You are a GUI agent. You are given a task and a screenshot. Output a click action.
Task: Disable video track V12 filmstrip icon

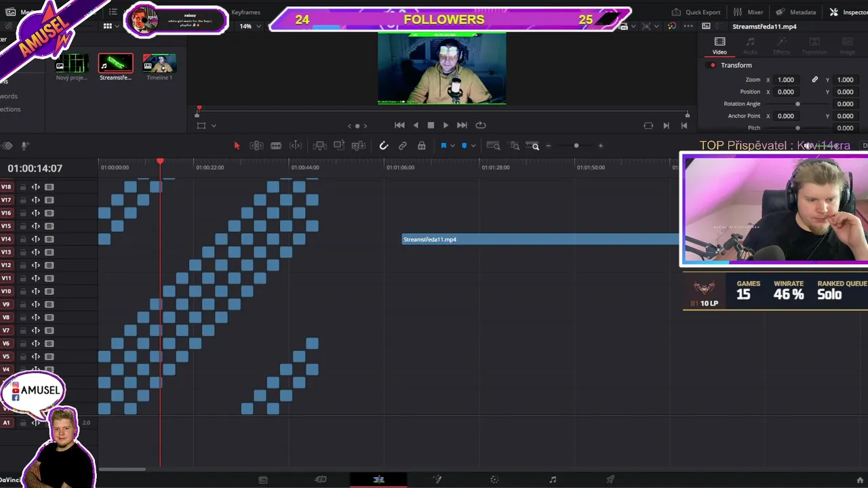point(49,265)
